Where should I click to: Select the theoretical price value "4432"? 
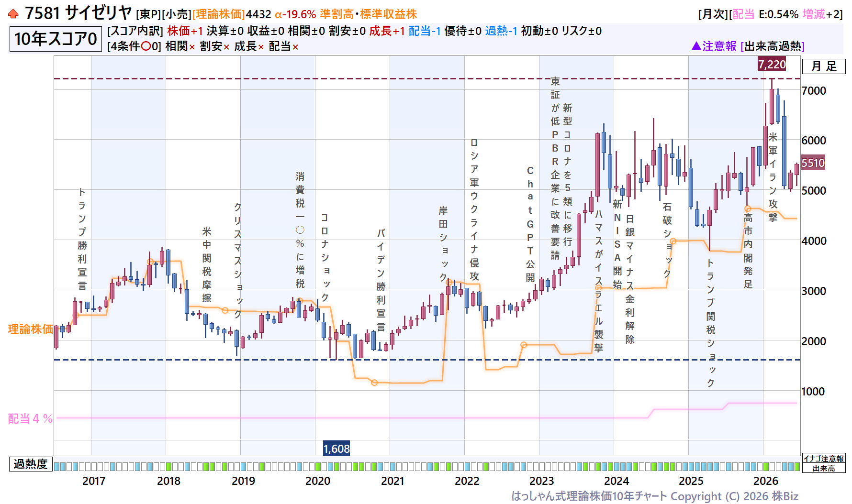coord(258,14)
